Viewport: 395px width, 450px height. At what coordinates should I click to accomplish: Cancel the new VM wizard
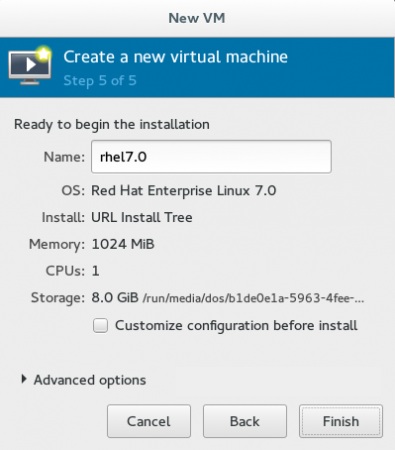(x=149, y=421)
